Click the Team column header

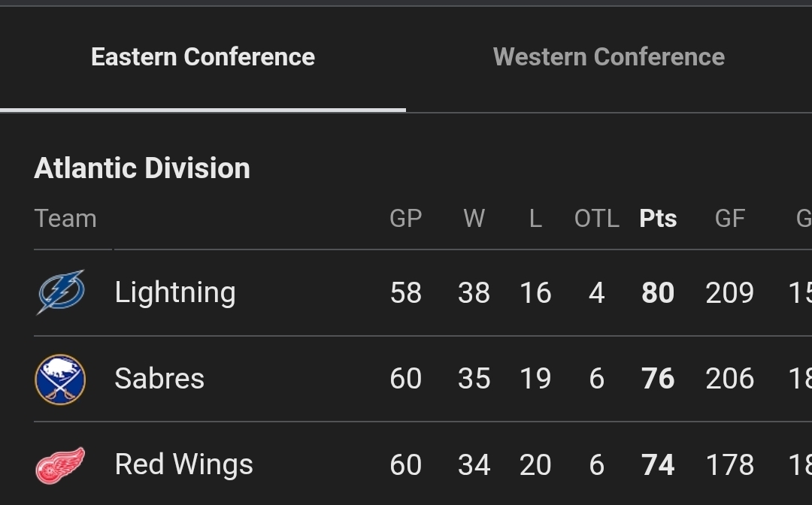click(65, 219)
